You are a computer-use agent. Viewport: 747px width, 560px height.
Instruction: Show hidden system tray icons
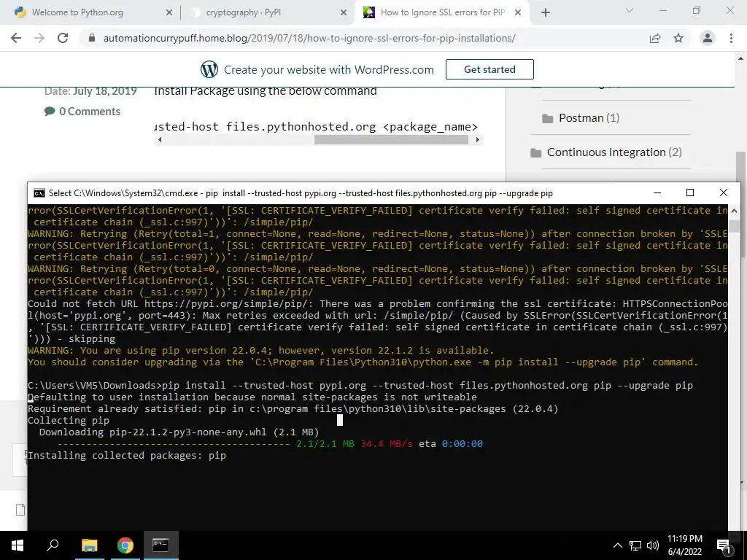[x=617, y=545]
